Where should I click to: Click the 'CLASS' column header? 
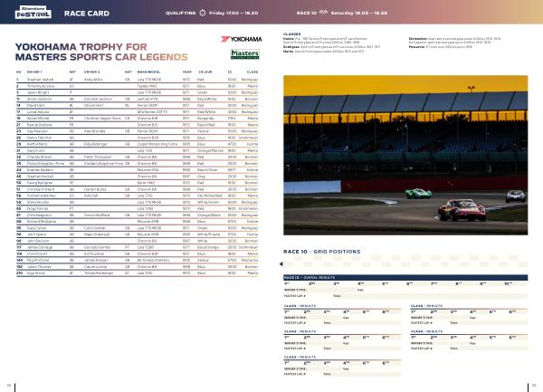point(252,72)
